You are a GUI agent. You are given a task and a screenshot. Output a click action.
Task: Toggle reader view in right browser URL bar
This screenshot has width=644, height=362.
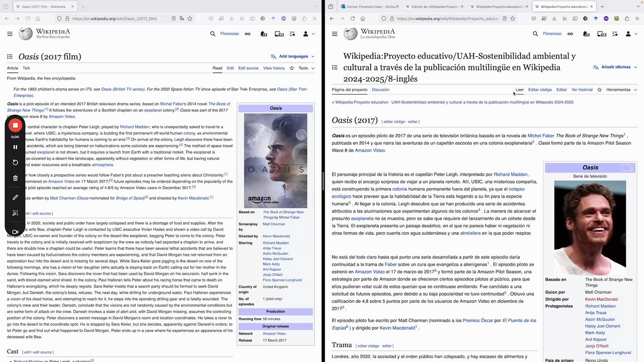(504, 19)
